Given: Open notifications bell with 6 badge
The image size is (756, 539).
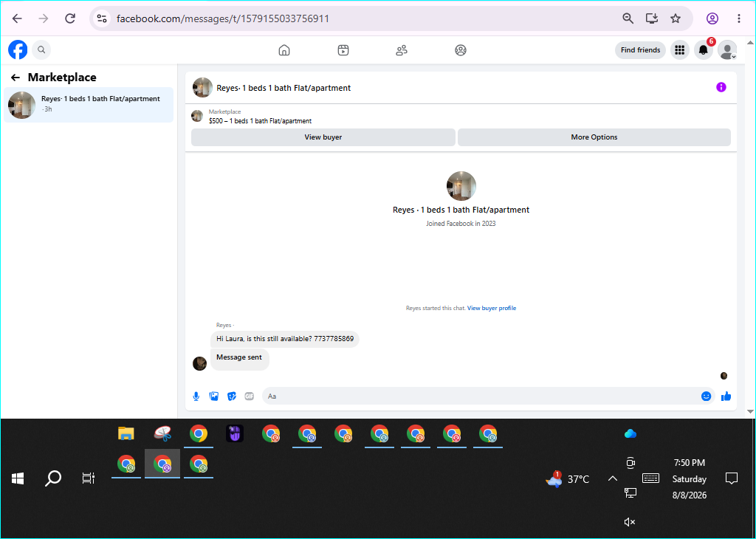Looking at the screenshot, I should tap(704, 50).
